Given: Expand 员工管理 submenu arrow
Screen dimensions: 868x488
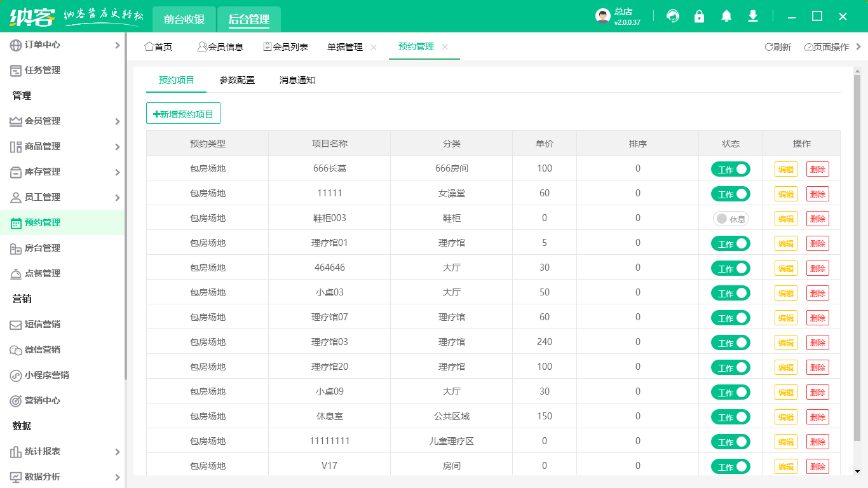Looking at the screenshot, I should click(117, 198).
